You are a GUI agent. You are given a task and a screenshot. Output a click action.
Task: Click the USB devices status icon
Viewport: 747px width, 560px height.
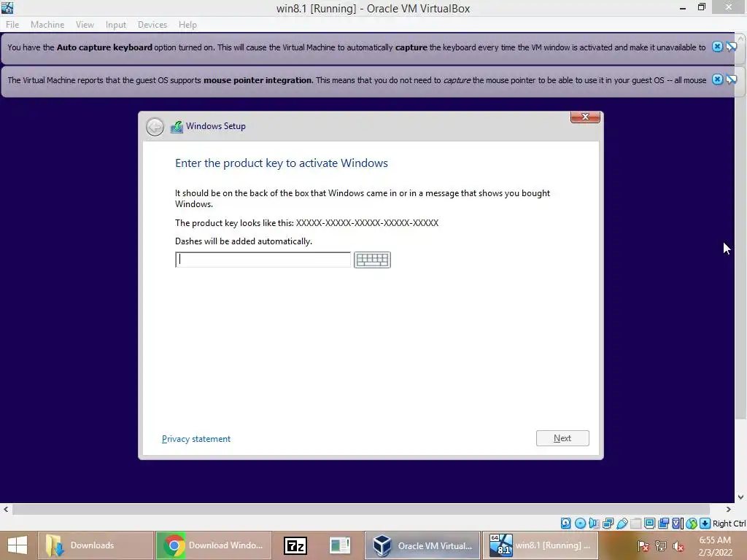point(622,524)
